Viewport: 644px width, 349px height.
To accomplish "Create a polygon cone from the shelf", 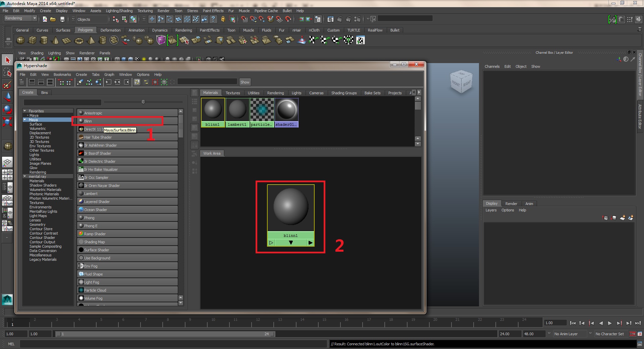I will click(x=55, y=40).
